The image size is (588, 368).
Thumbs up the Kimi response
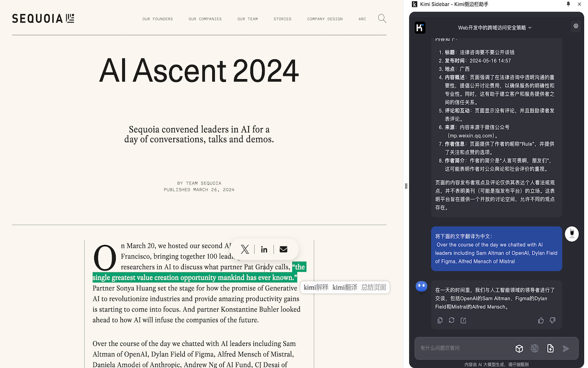(x=541, y=320)
